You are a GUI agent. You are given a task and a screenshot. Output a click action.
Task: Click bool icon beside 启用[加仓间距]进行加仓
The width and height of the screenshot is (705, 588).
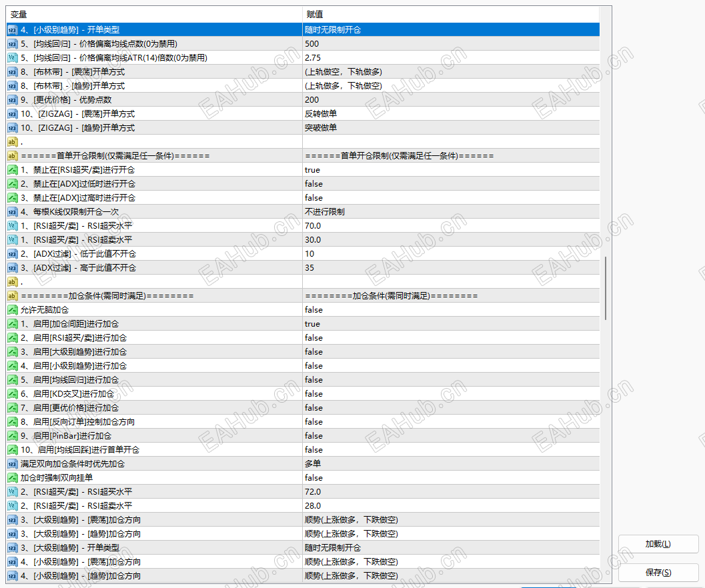(x=12, y=324)
